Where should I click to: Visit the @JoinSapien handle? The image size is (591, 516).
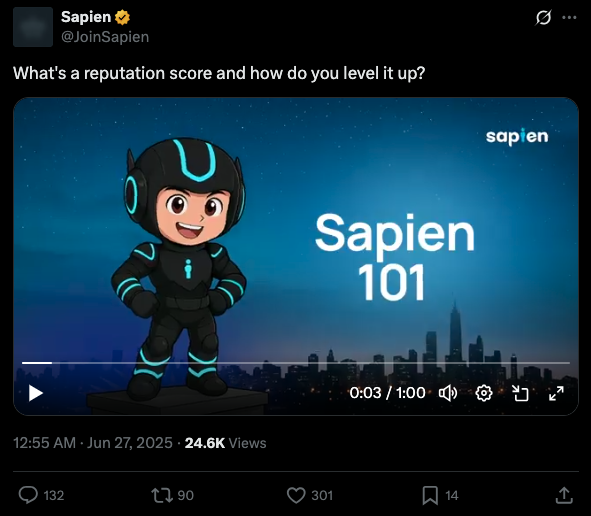[x=105, y=37]
